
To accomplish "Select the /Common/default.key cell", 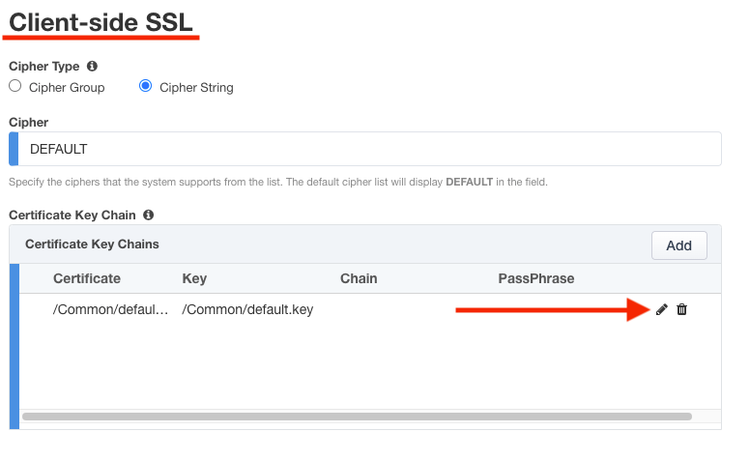I will [247, 310].
